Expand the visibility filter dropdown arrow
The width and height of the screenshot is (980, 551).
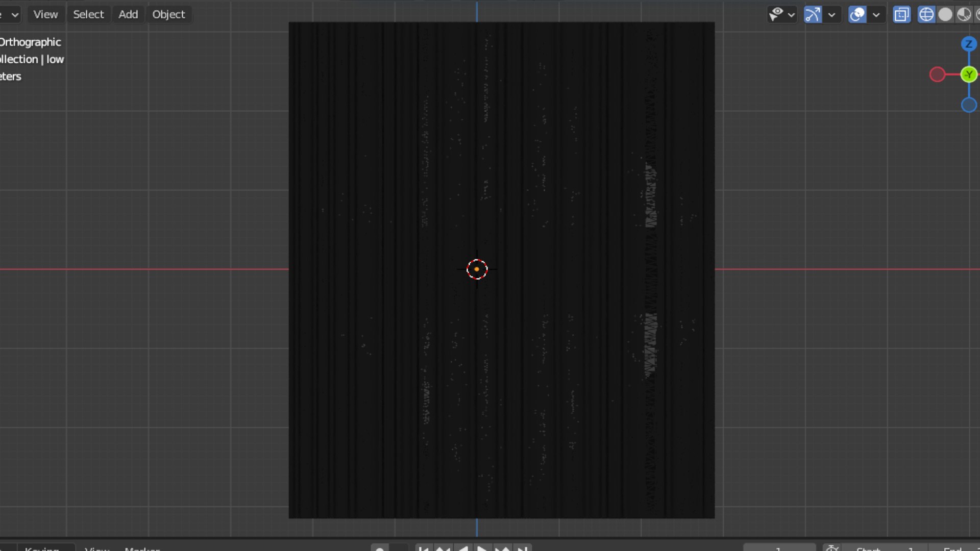coord(791,15)
